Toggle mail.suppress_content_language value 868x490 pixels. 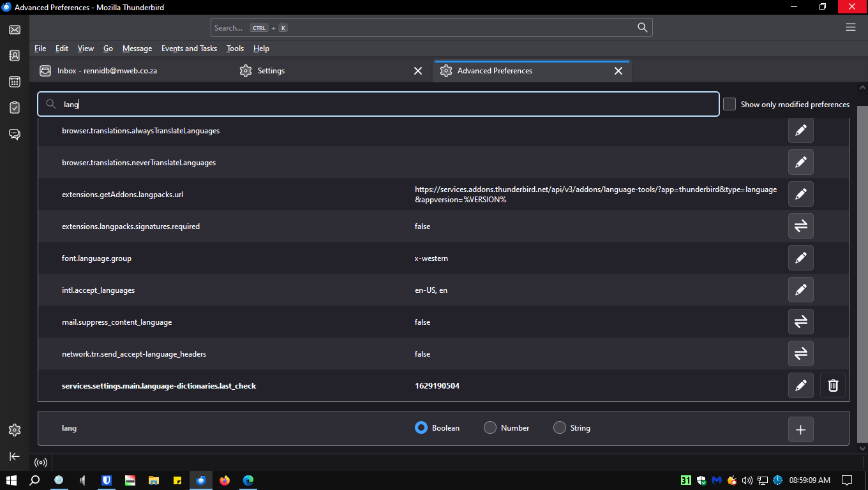(x=801, y=322)
